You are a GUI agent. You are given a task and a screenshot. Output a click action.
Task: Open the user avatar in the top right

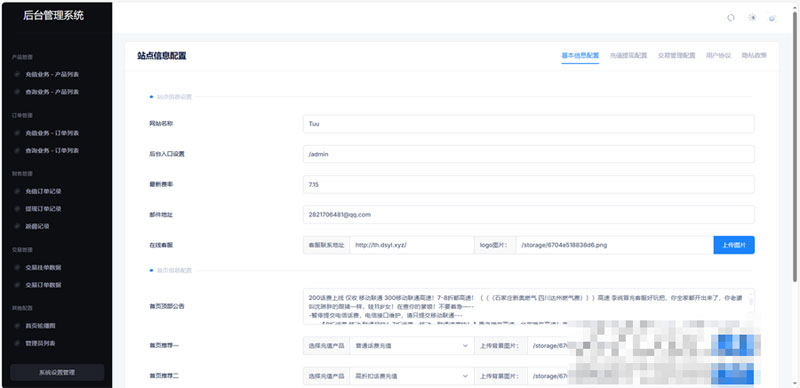point(772,18)
